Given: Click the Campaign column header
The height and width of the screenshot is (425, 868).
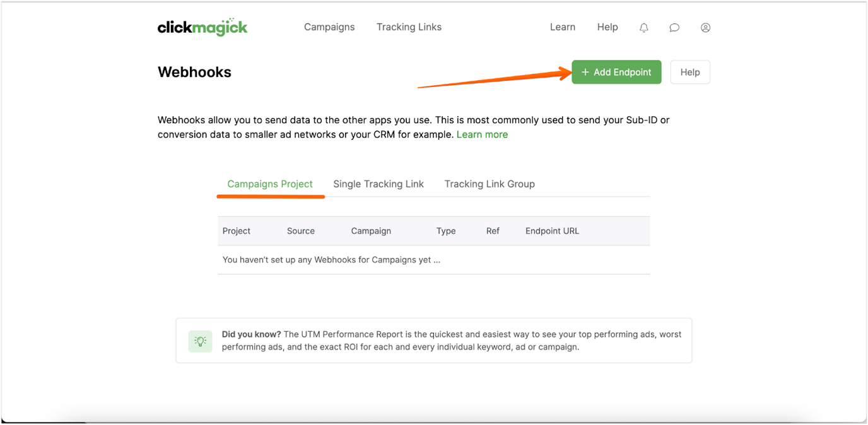Looking at the screenshot, I should 371,231.
